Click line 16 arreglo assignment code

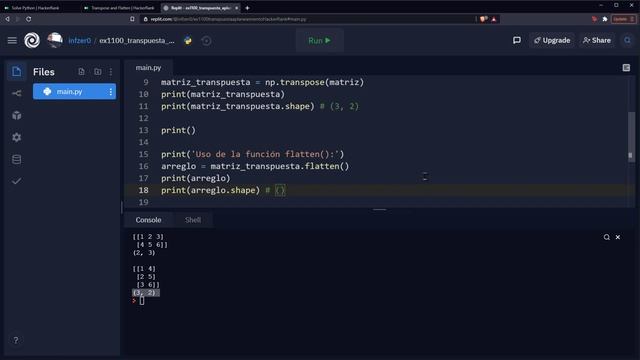pyautogui.click(x=255, y=166)
